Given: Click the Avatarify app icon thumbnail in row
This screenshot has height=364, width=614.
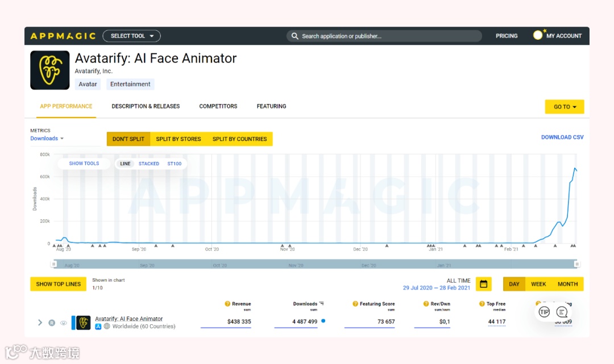Looking at the screenshot, I should point(84,323).
